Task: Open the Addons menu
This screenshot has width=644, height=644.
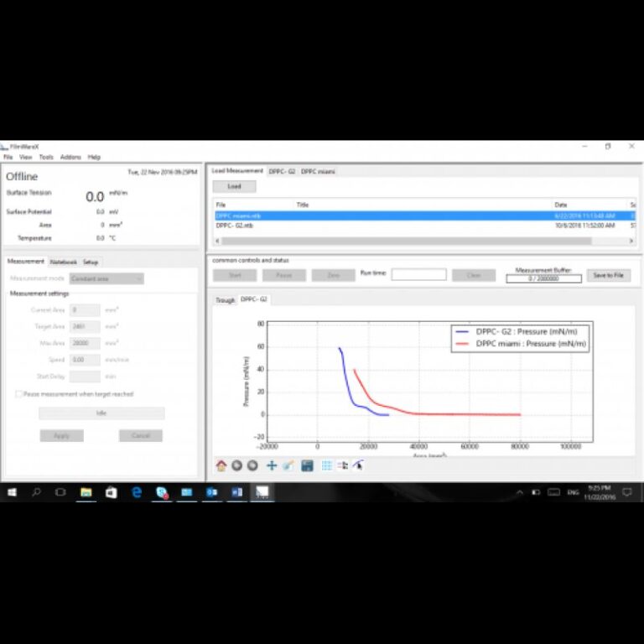Action: tap(70, 157)
